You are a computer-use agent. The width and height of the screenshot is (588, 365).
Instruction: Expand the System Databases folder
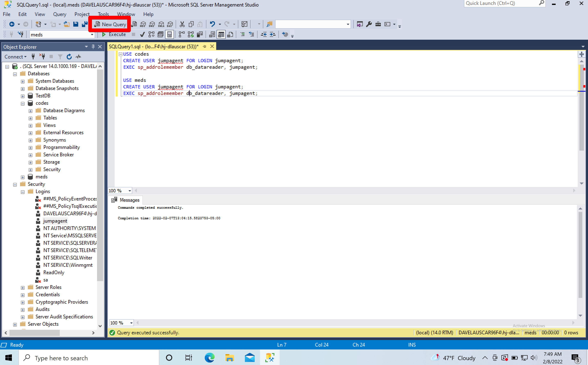tap(23, 81)
